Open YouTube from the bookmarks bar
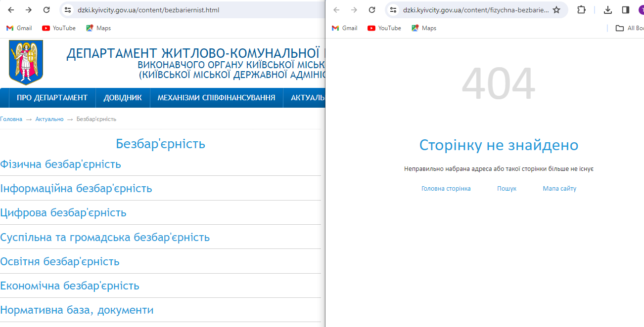This screenshot has height=327, width=644. click(58, 28)
